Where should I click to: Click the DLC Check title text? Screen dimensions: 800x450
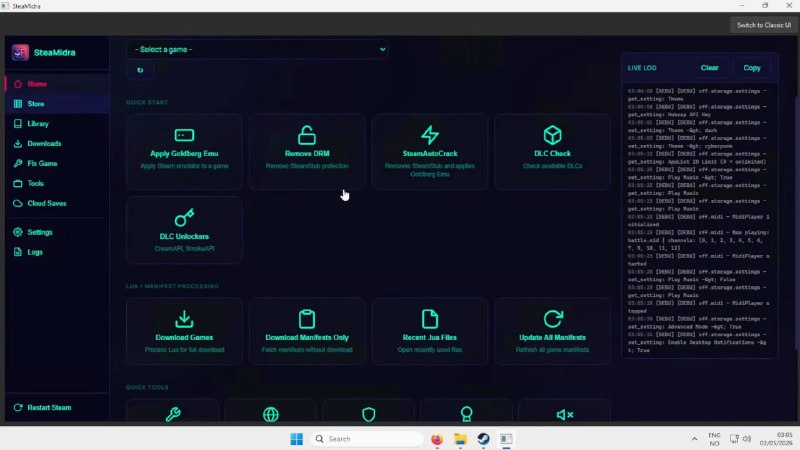[x=553, y=154]
